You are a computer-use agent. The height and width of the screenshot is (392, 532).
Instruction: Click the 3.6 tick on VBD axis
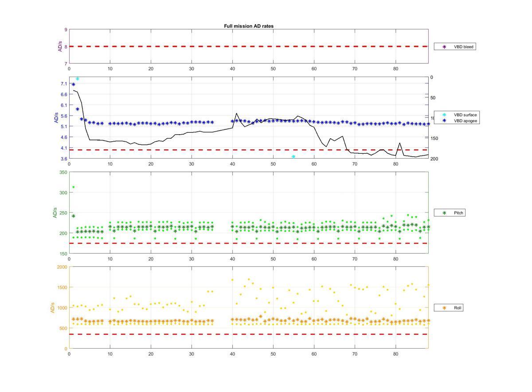[x=63, y=159]
